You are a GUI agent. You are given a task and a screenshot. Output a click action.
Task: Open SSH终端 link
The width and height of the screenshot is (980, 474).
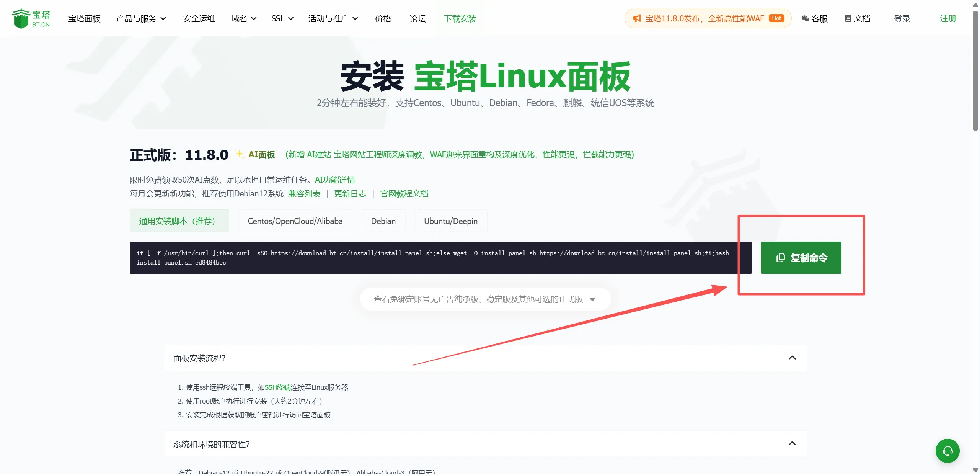point(278,387)
